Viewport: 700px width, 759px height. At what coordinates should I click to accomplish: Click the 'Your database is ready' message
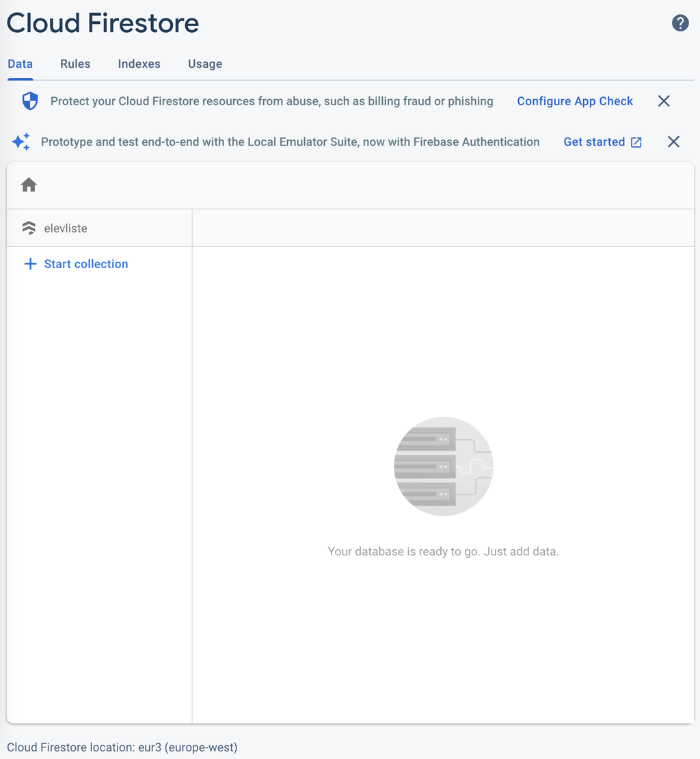[443, 551]
